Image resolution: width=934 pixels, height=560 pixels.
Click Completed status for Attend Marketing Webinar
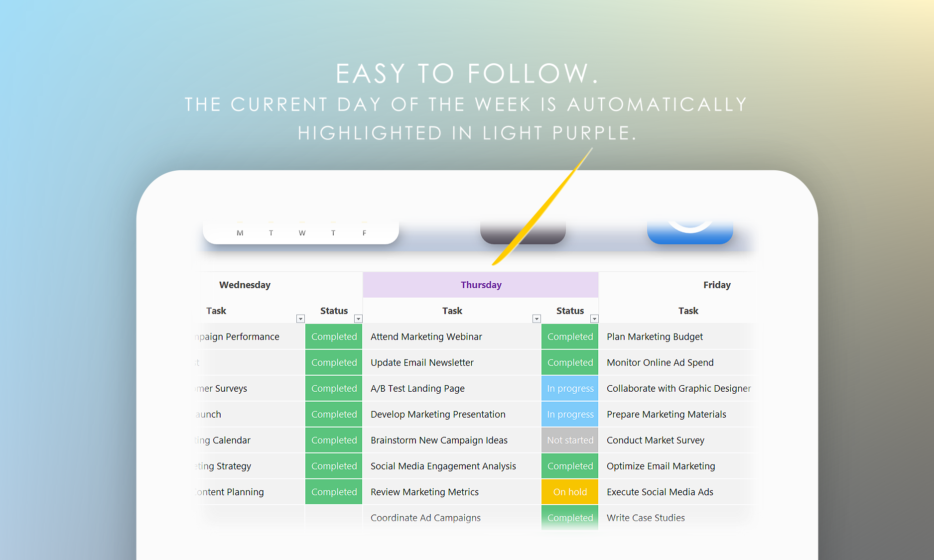tap(570, 336)
